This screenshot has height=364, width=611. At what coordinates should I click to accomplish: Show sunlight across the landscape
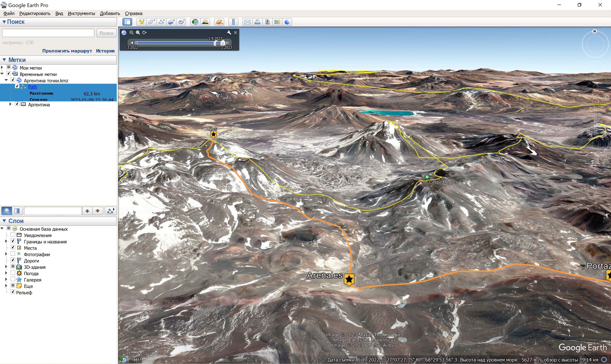(205, 22)
